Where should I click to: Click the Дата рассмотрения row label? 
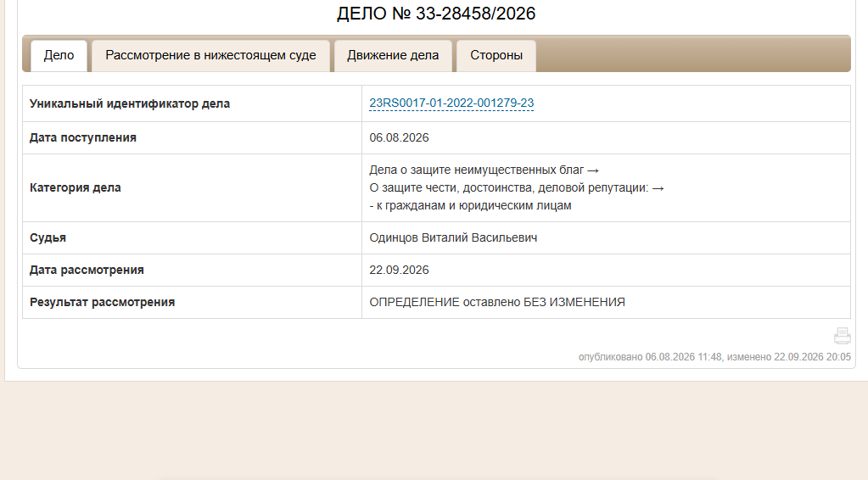pos(87,270)
